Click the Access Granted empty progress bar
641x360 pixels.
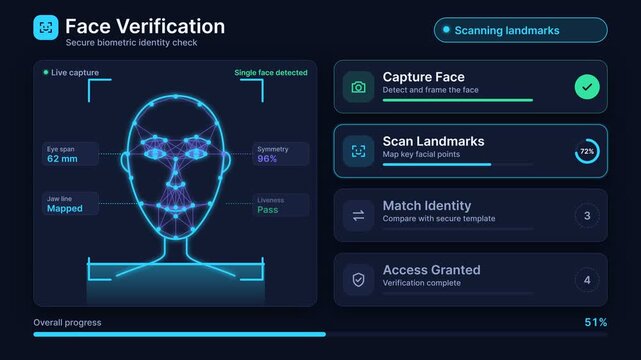pos(458,293)
